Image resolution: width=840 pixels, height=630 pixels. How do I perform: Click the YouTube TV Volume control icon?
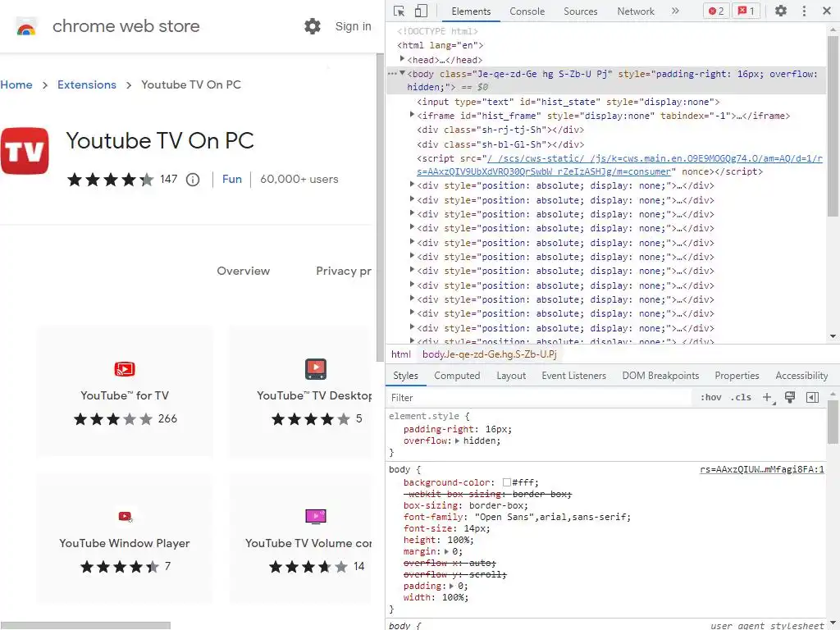[x=316, y=517]
